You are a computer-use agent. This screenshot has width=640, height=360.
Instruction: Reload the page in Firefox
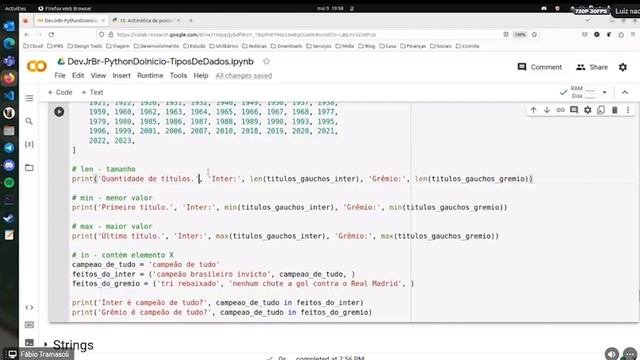pyautogui.click(x=51, y=35)
